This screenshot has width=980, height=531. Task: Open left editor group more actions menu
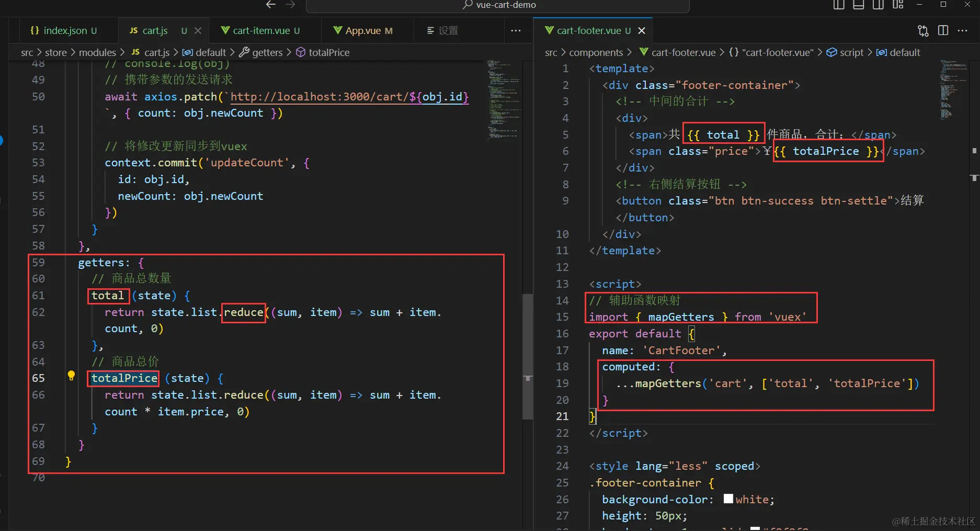pos(516,30)
